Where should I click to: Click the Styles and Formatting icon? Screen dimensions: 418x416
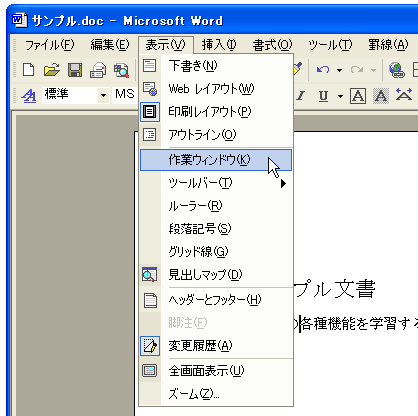pos(29,96)
